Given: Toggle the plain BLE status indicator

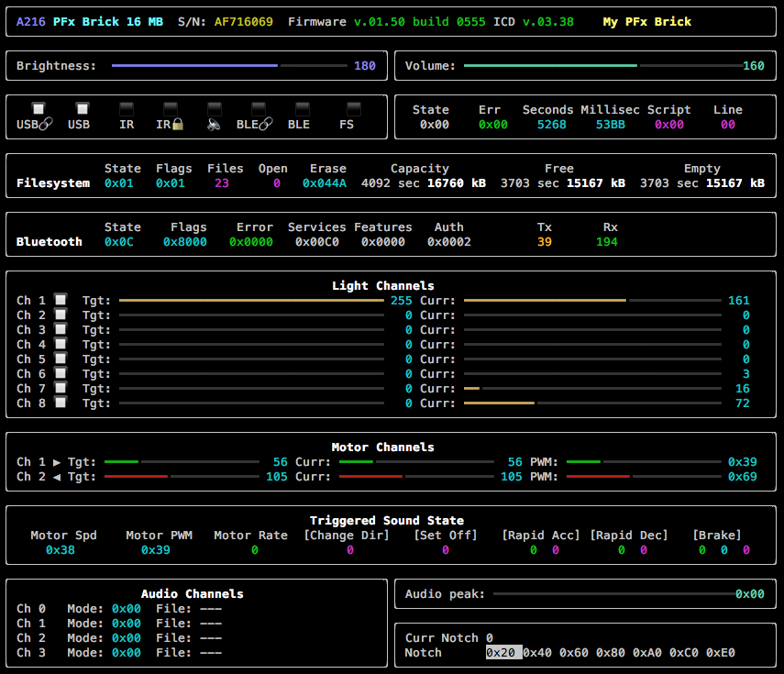Looking at the screenshot, I should coord(303,108).
